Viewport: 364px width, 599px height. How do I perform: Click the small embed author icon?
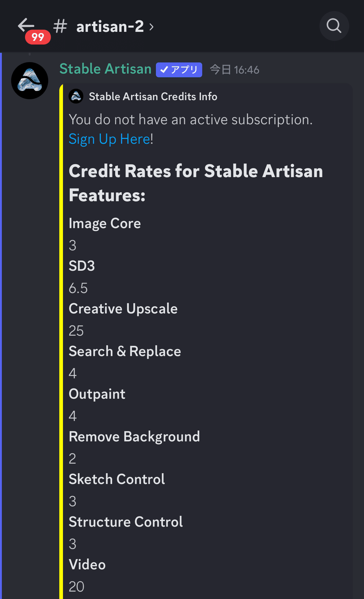pos(76,96)
